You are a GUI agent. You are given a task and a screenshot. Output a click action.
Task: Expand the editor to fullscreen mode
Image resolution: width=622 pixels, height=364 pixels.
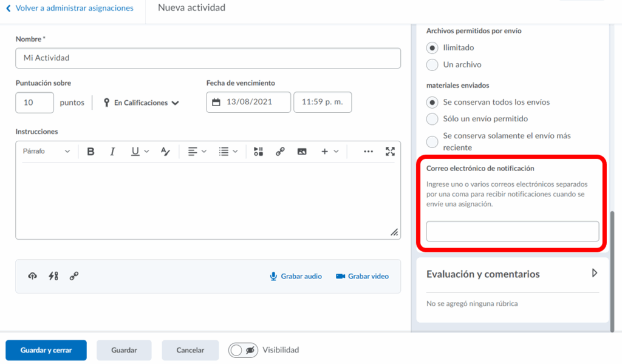(391, 152)
